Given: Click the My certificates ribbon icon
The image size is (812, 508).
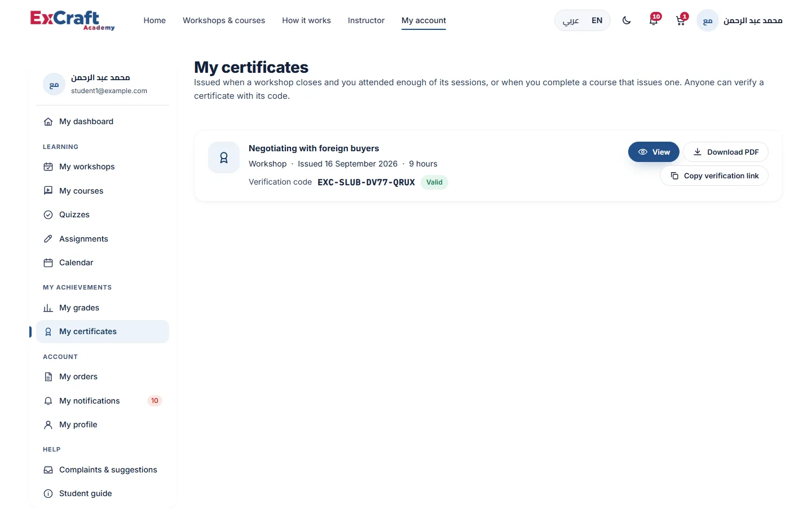Looking at the screenshot, I should [x=48, y=331].
